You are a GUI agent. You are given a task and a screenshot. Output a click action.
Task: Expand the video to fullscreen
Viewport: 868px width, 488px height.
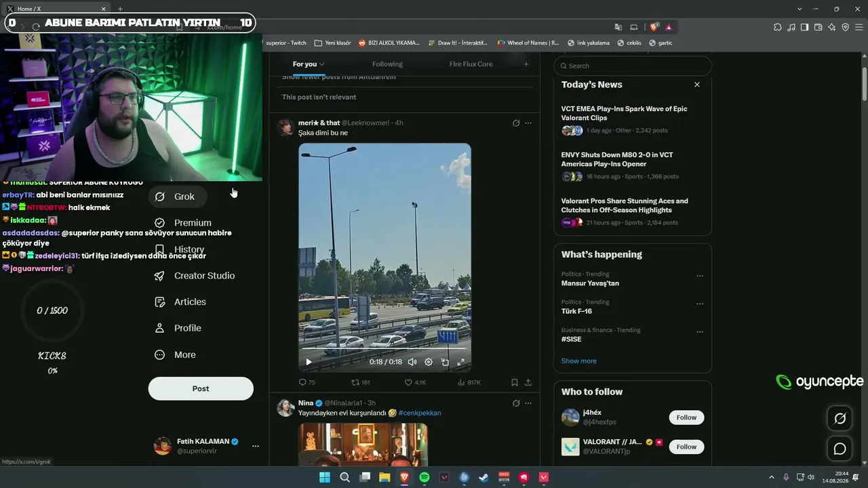pyautogui.click(x=461, y=362)
